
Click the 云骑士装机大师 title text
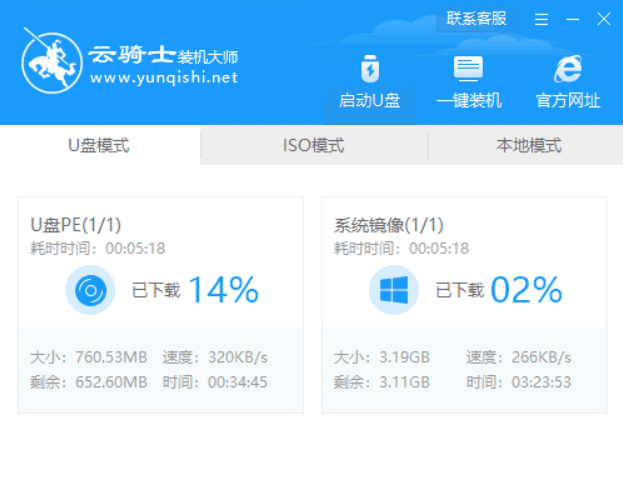(x=163, y=55)
